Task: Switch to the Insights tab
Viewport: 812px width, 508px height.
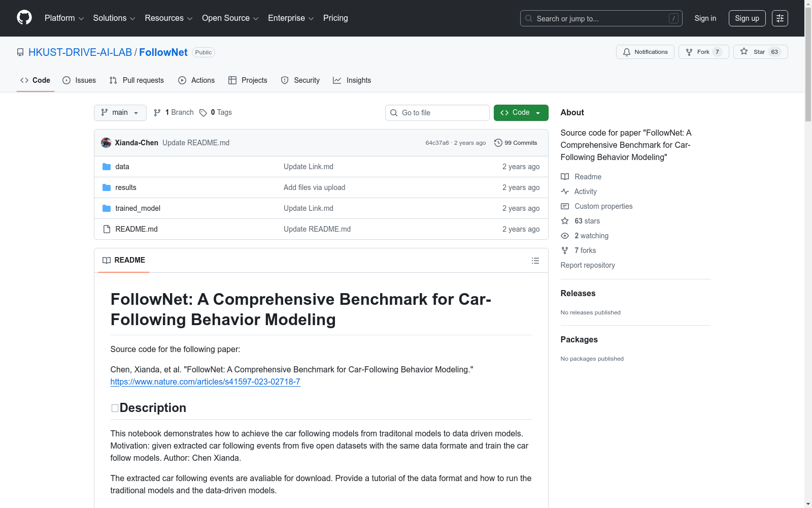Action: point(352,80)
